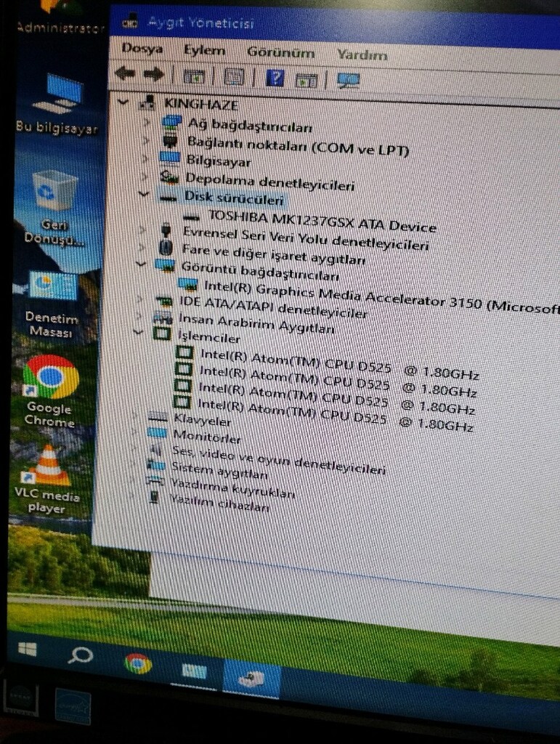The height and width of the screenshot is (744, 560).
Task: Click the scan hardware changes monitor icon
Action: coord(349,80)
